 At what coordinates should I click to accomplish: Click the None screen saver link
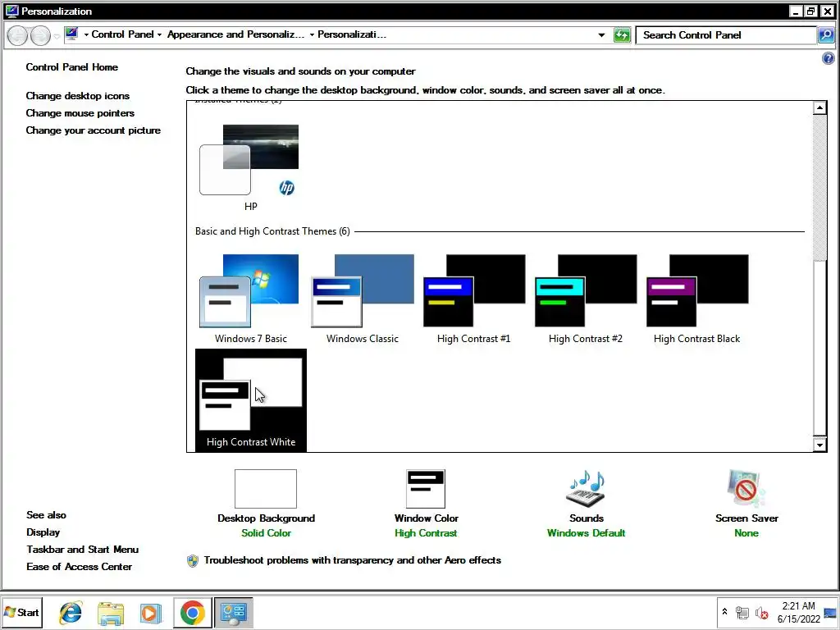(746, 533)
